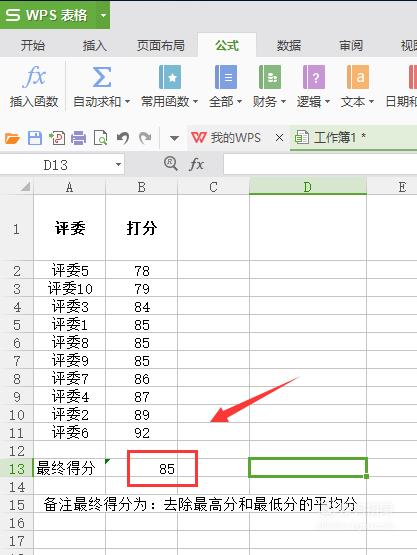
Task: Expand the 财务 dropdown arrow
Action: click(283, 102)
